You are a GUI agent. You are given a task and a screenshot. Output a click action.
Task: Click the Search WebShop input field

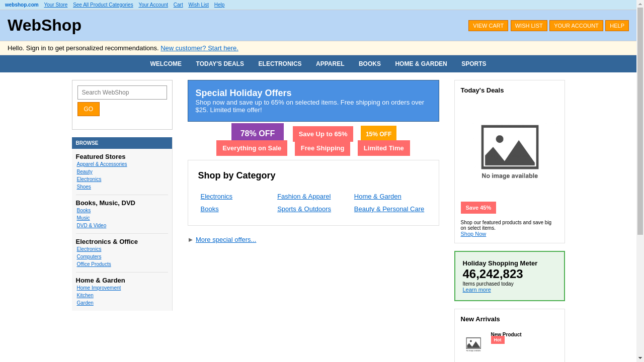(x=122, y=92)
